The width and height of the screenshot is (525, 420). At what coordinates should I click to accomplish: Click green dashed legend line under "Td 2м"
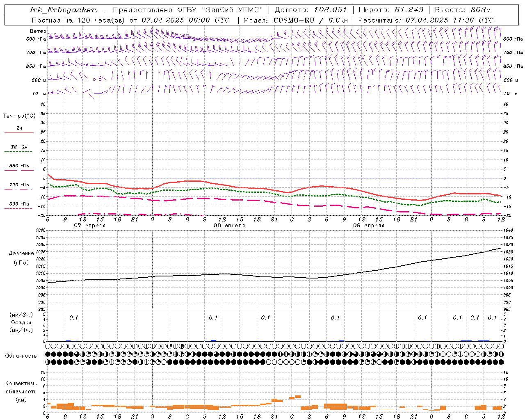18,151
